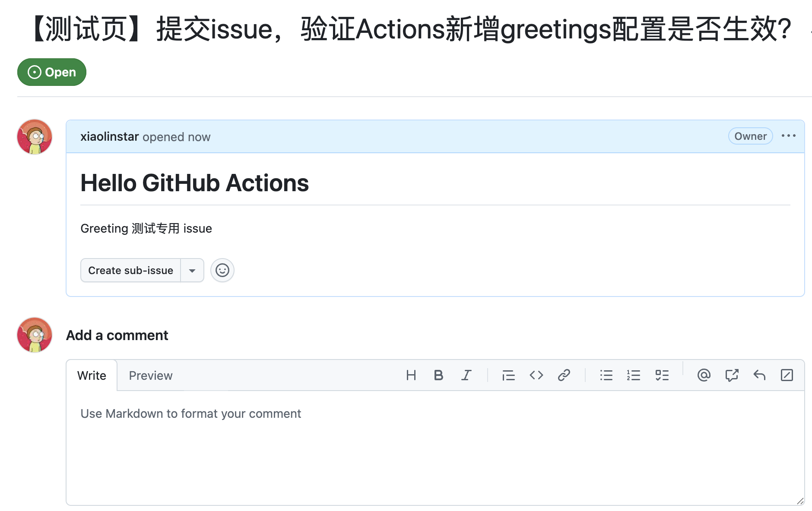Reference an issue with cross-reference icon
Screen dimensions: 812x511
click(x=732, y=375)
